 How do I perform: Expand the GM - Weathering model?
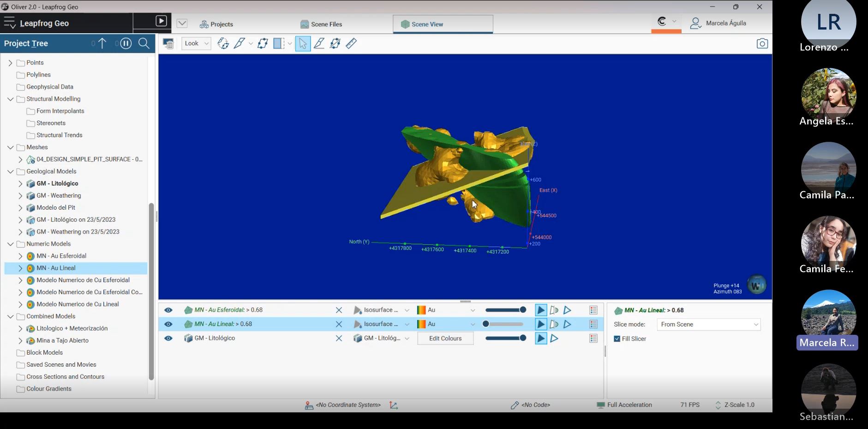[x=20, y=196]
